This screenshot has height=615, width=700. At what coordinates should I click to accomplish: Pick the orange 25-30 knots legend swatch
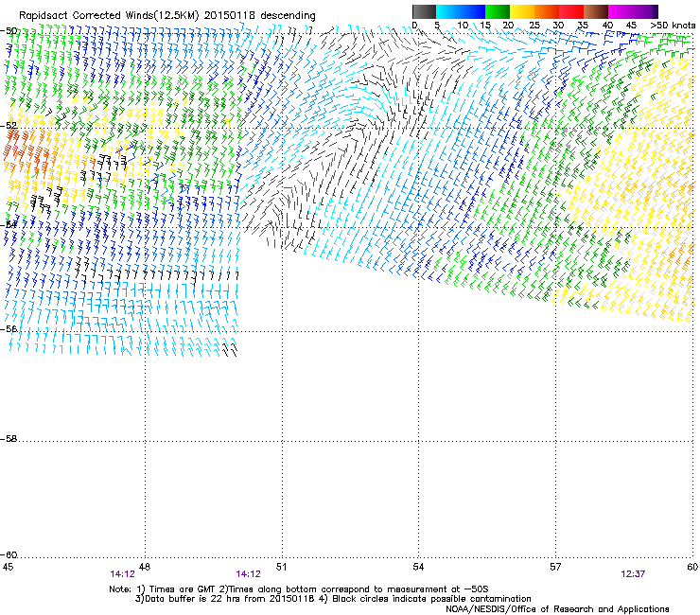tap(547, 11)
